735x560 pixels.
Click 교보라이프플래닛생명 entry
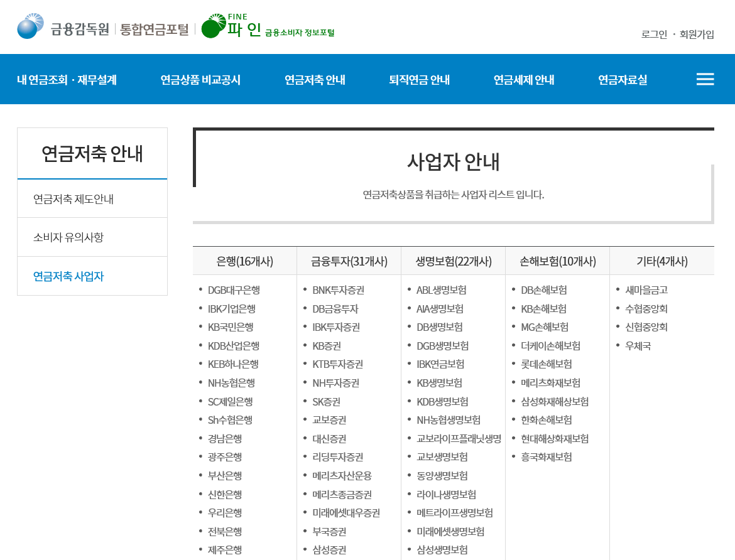[x=459, y=439]
